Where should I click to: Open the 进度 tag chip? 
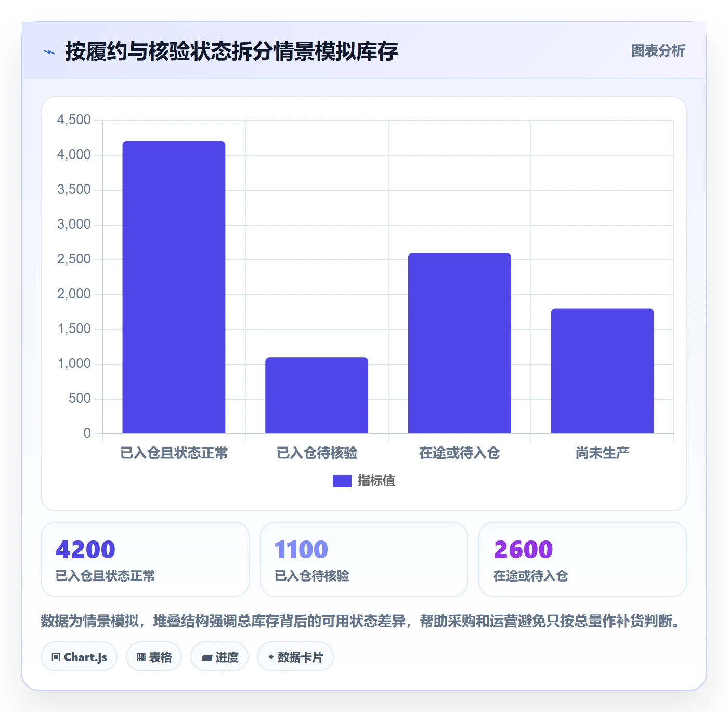(219, 657)
